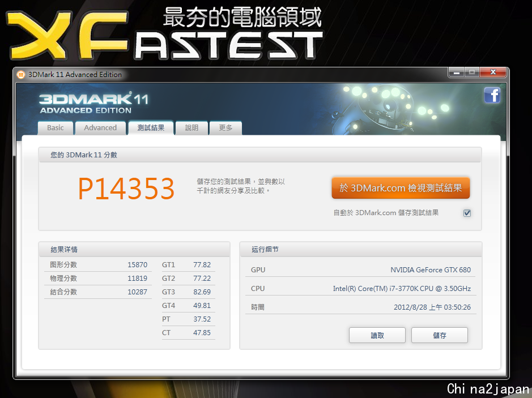Toggle auto-save results to 3DMark.com checkbox
Viewport: 532px width, 398px height.
coord(467,213)
